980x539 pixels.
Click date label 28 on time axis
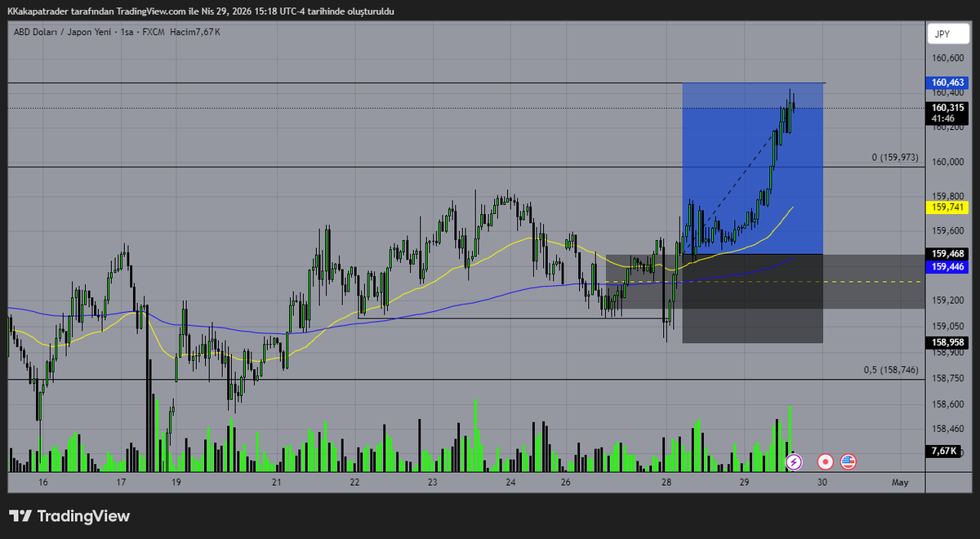(x=666, y=483)
